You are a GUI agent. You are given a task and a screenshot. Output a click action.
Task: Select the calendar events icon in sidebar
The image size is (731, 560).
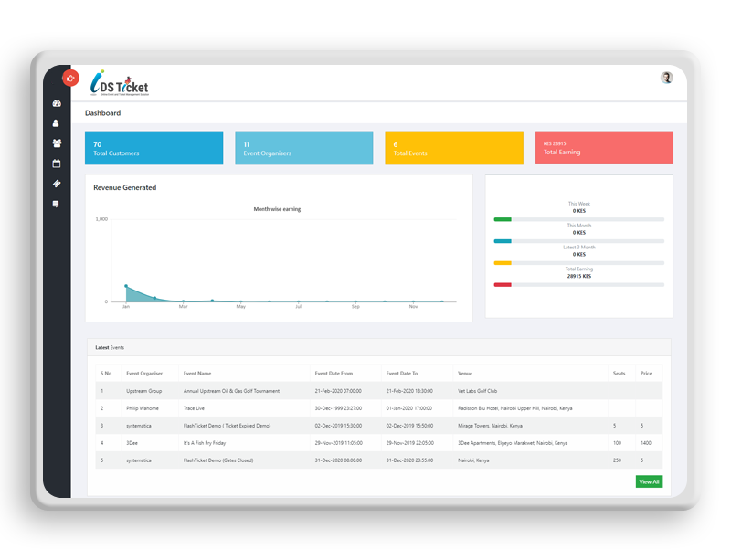(x=57, y=164)
